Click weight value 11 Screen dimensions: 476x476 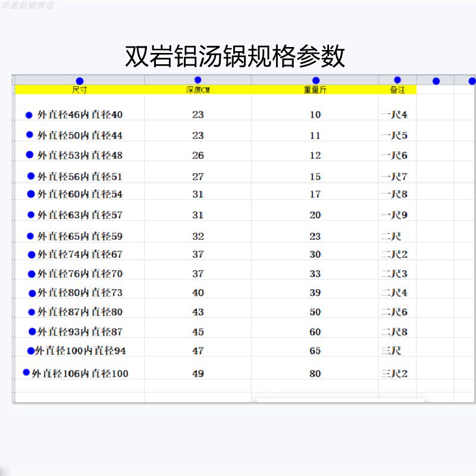click(x=315, y=136)
